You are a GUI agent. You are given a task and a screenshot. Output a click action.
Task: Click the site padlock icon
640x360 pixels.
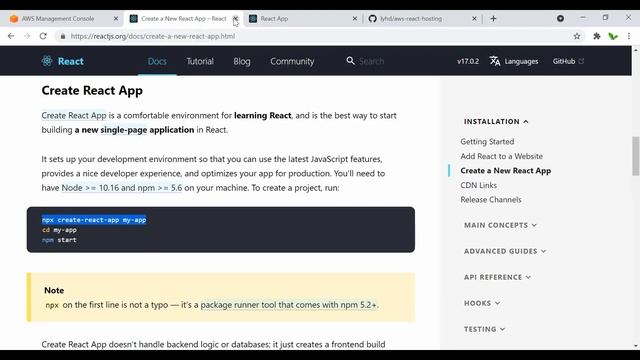(62, 36)
